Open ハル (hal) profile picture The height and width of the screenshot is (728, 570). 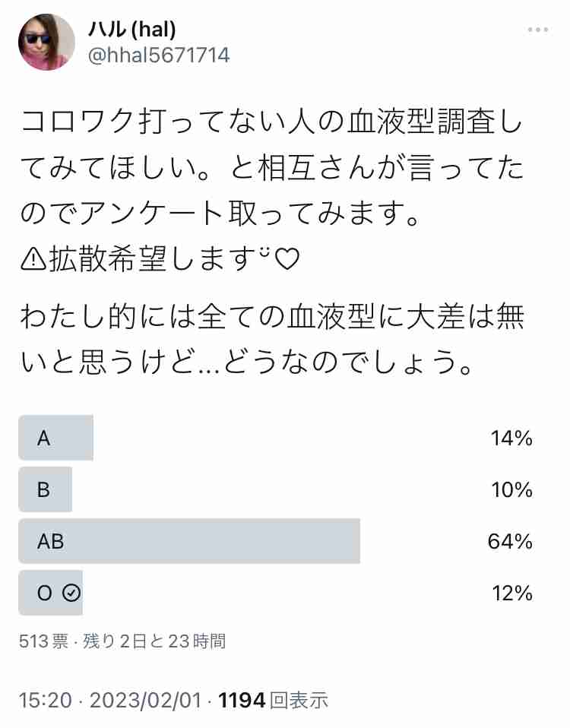point(46,42)
